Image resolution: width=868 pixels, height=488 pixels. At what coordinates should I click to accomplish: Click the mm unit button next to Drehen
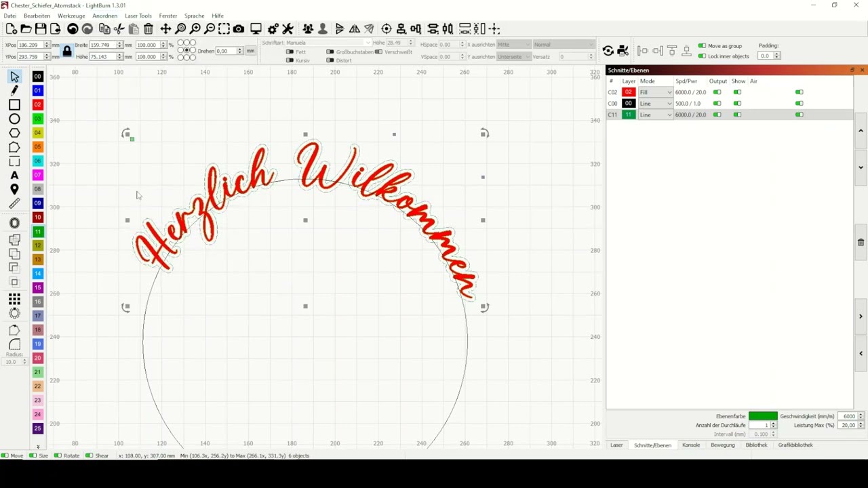[x=250, y=51]
